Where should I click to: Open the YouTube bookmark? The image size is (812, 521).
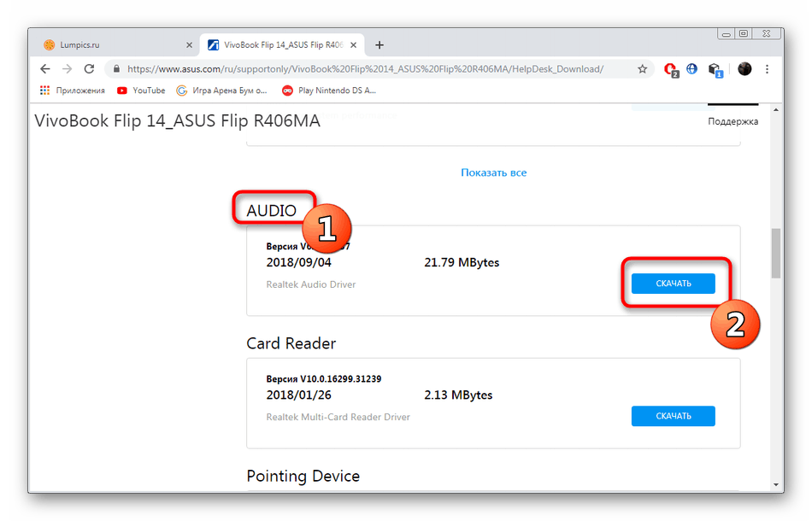tap(141, 91)
